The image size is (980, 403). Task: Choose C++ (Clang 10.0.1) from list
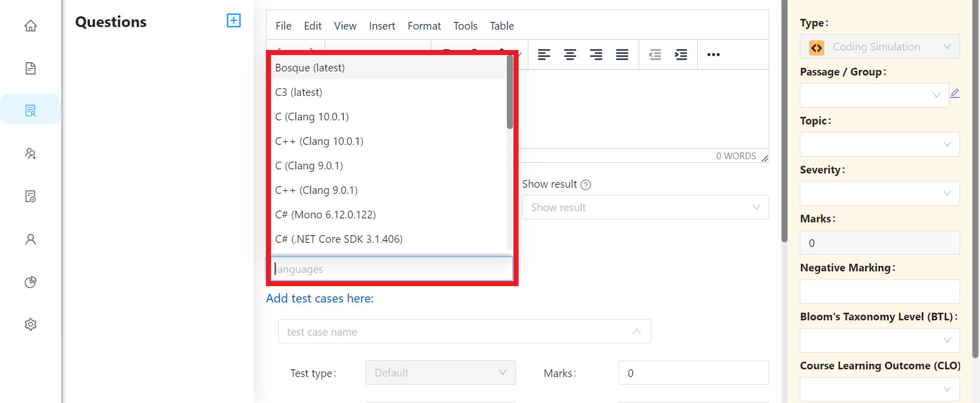click(x=389, y=141)
